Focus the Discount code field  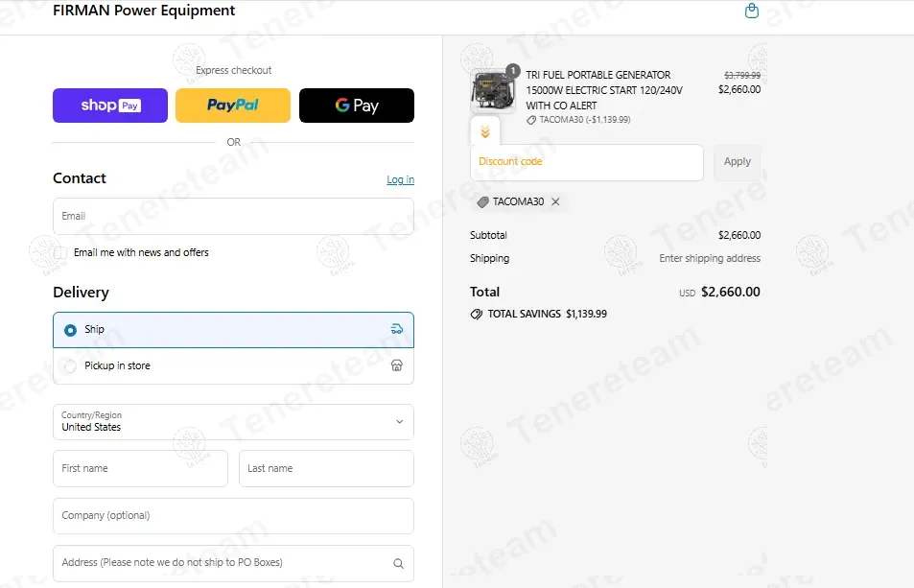(x=586, y=162)
